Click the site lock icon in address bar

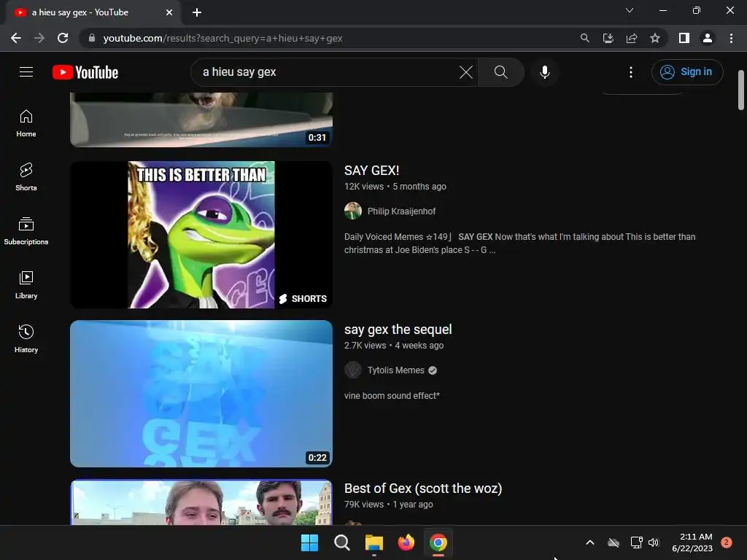point(91,38)
